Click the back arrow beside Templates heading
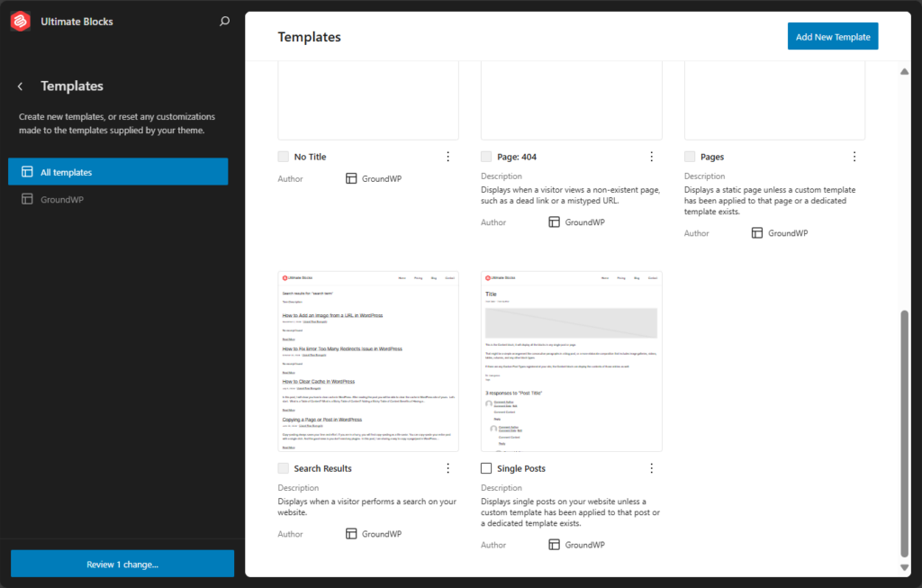The image size is (922, 588). click(x=18, y=86)
